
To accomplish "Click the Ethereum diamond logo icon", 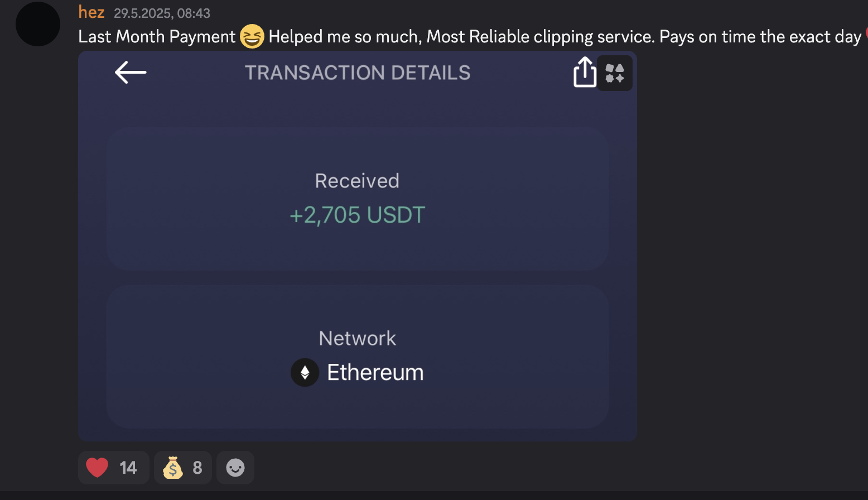I will pos(305,372).
